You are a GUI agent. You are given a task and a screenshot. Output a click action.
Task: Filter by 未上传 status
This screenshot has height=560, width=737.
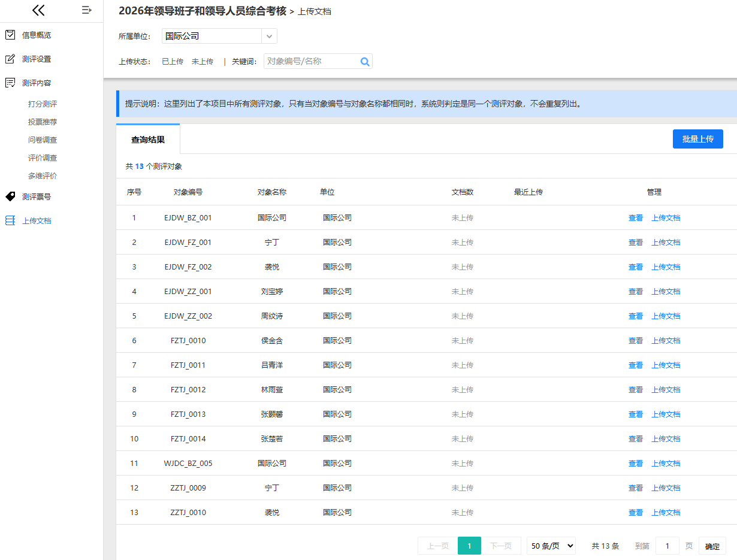tap(203, 61)
